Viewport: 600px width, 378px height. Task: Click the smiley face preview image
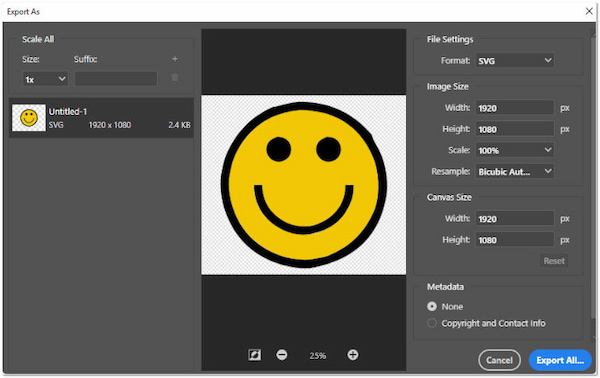[x=303, y=185]
